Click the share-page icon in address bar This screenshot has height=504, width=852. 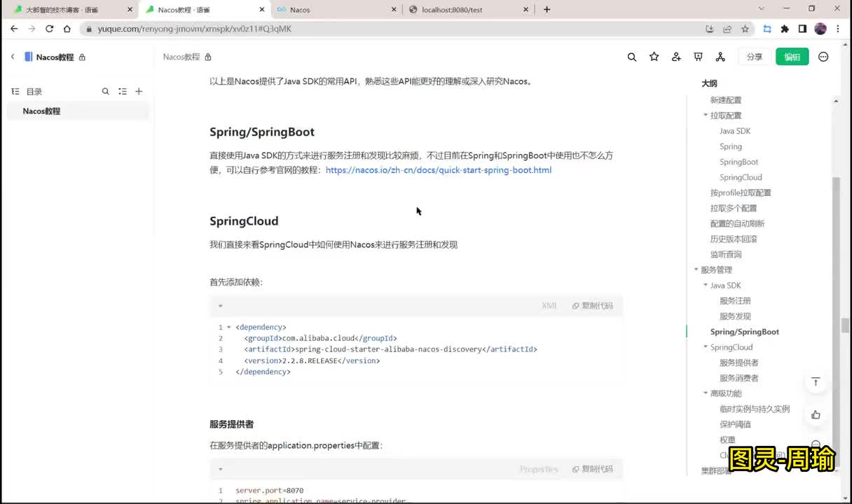click(727, 29)
